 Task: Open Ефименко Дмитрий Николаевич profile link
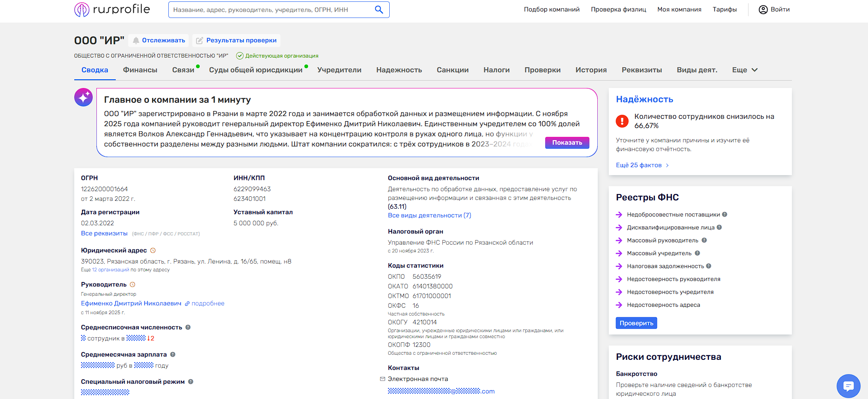[x=131, y=304]
